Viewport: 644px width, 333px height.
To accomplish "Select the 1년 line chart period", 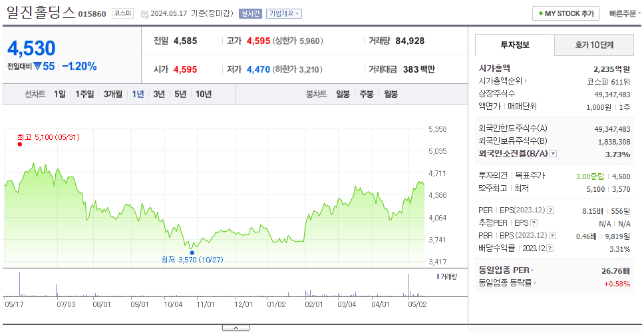I will (138, 94).
